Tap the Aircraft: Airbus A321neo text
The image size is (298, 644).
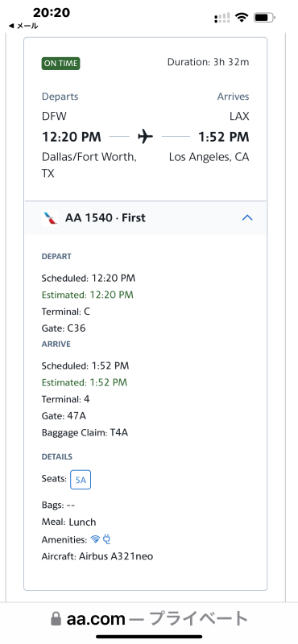coord(97,556)
